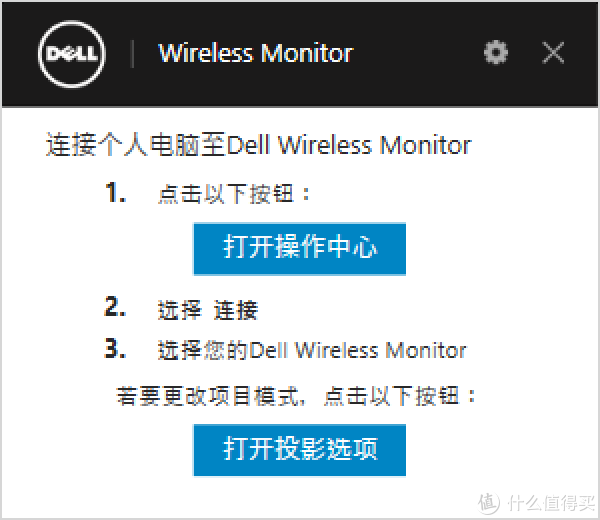This screenshot has height=520, width=600.
Task: Click the vertical divider beside Dell logo
Action: point(132,54)
